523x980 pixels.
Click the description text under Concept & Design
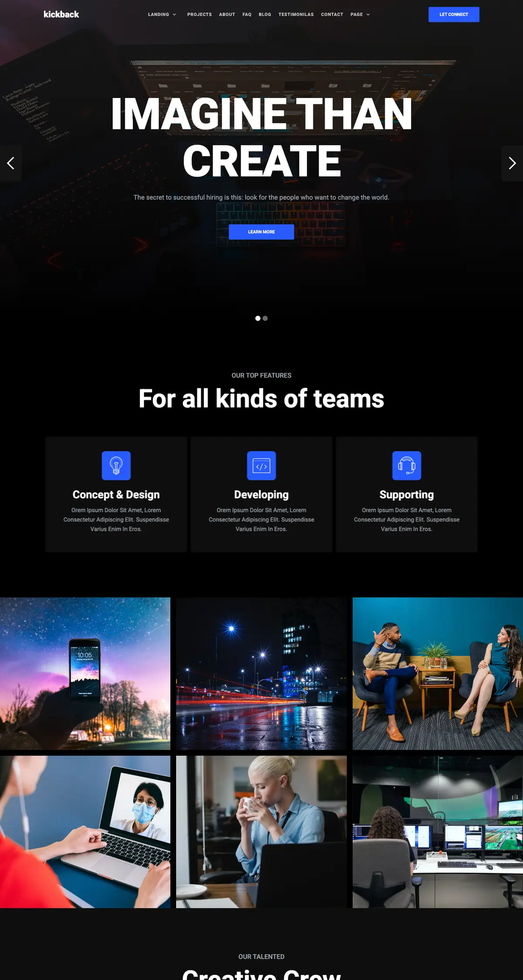coord(116,520)
